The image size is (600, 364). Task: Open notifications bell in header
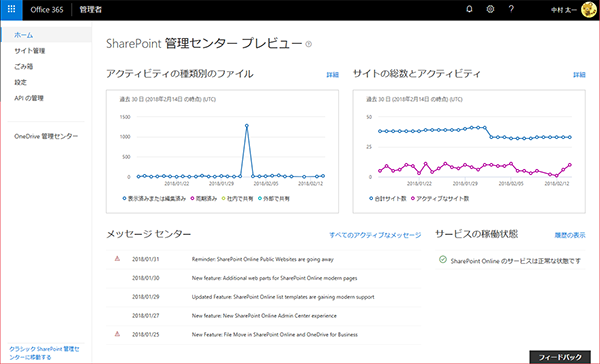tap(469, 9)
